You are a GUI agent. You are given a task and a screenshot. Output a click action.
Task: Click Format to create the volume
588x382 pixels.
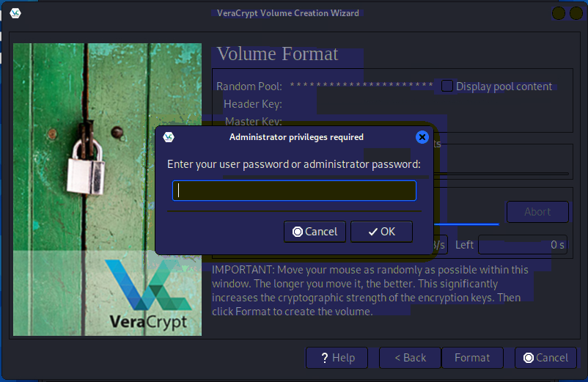point(472,358)
